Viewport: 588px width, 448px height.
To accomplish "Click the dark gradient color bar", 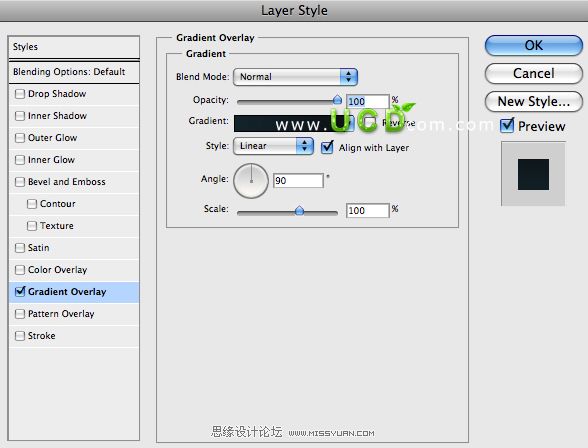I will (289, 123).
